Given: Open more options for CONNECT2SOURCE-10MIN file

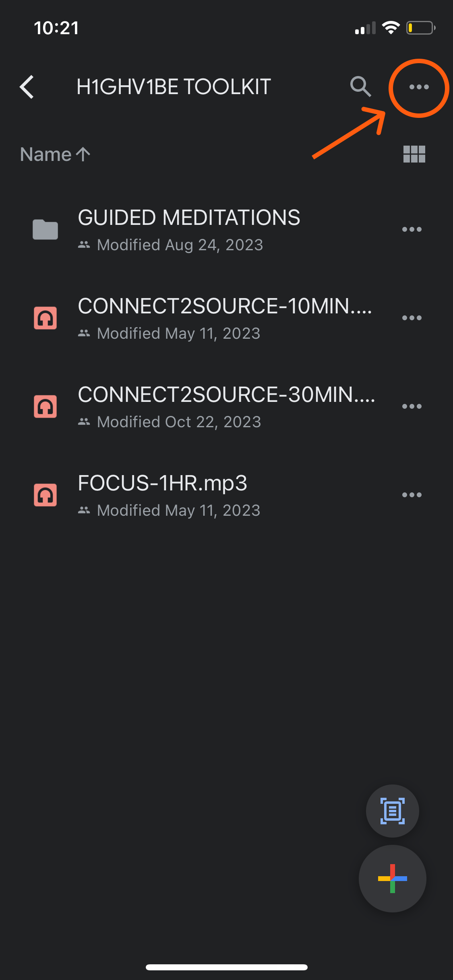Looking at the screenshot, I should pos(412,318).
